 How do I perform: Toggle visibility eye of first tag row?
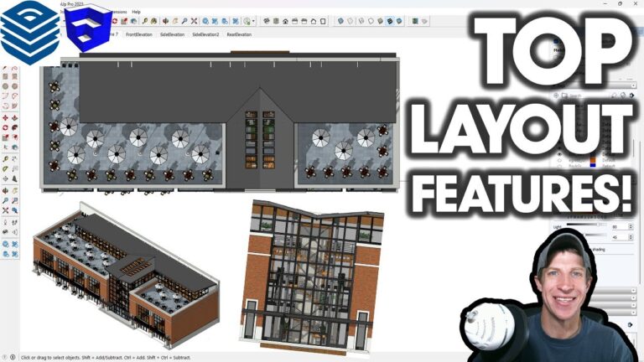[560, 156]
